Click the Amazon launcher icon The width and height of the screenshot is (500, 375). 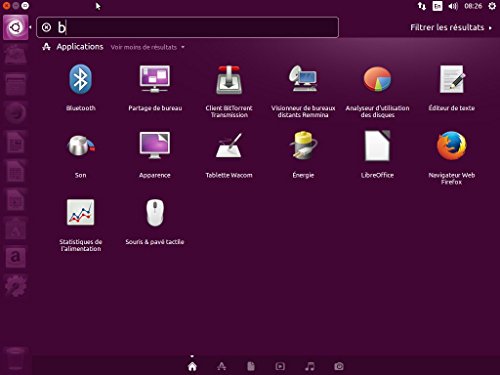tap(15, 257)
